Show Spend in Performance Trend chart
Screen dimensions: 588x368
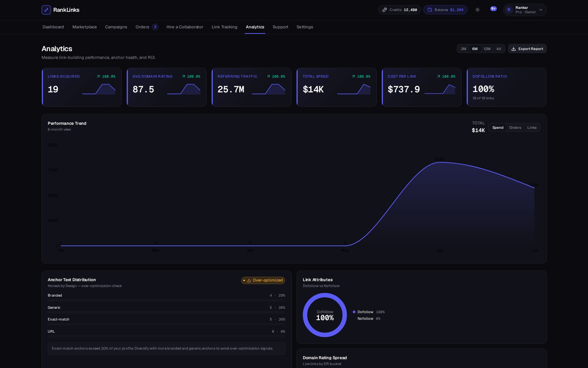pos(498,128)
